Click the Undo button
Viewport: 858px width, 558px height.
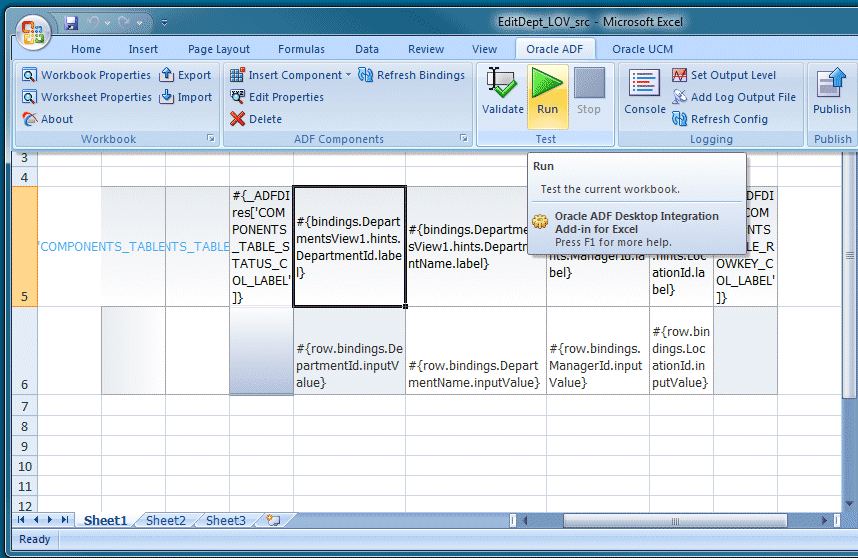coord(94,23)
